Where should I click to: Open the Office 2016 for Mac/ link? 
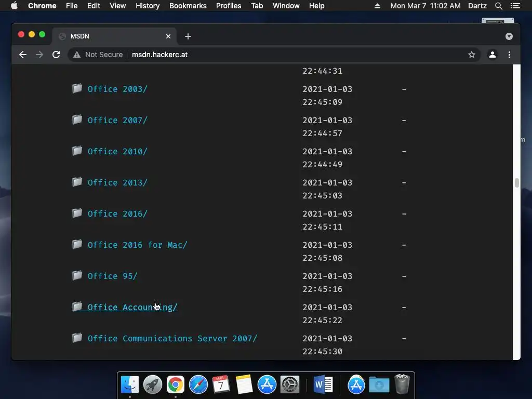tap(137, 245)
